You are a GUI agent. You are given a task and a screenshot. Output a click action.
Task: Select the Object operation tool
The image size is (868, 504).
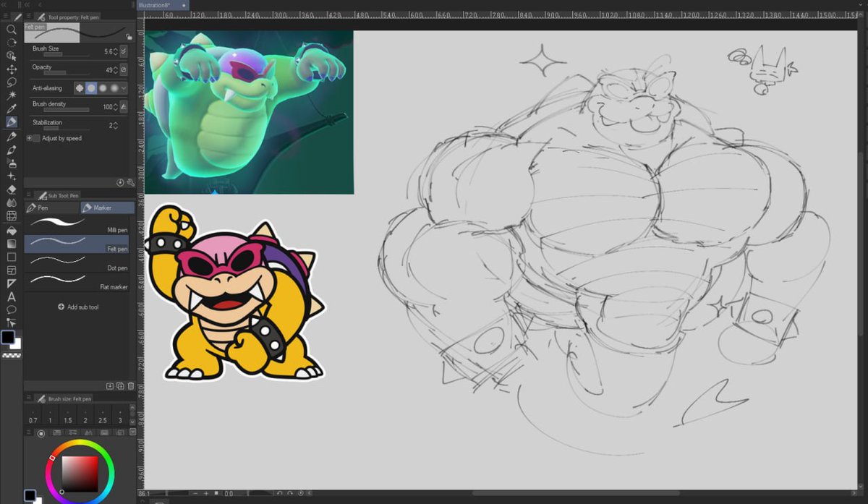(12, 56)
